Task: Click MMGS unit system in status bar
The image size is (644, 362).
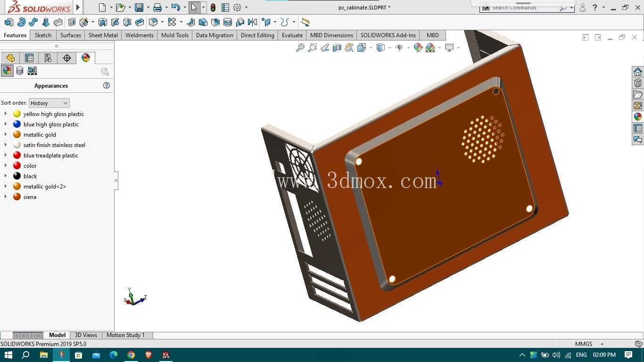Action: point(584,344)
